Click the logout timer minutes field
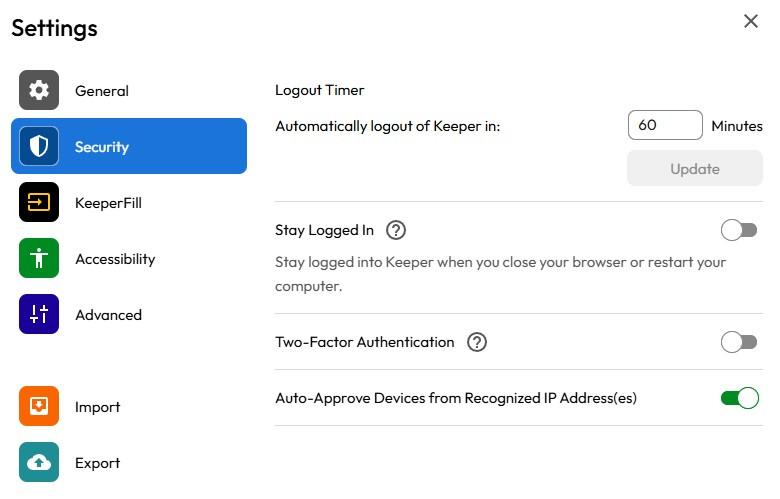The image size is (780, 499). [665, 125]
